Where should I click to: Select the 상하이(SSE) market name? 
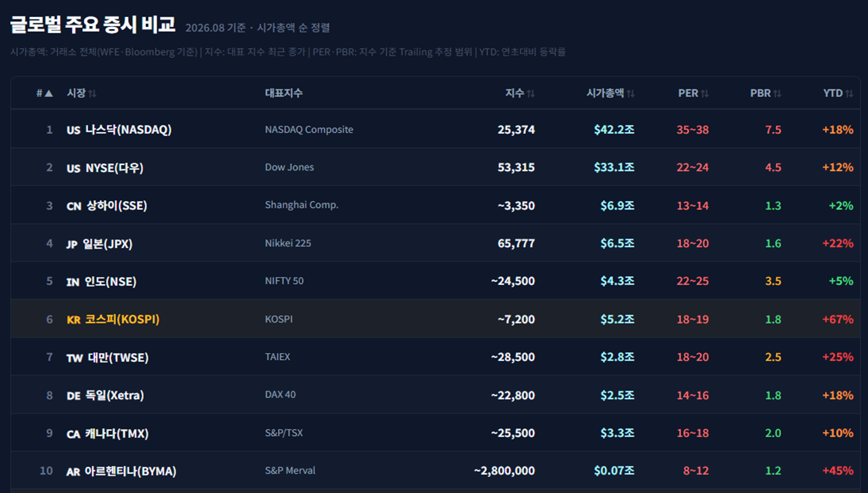point(116,206)
